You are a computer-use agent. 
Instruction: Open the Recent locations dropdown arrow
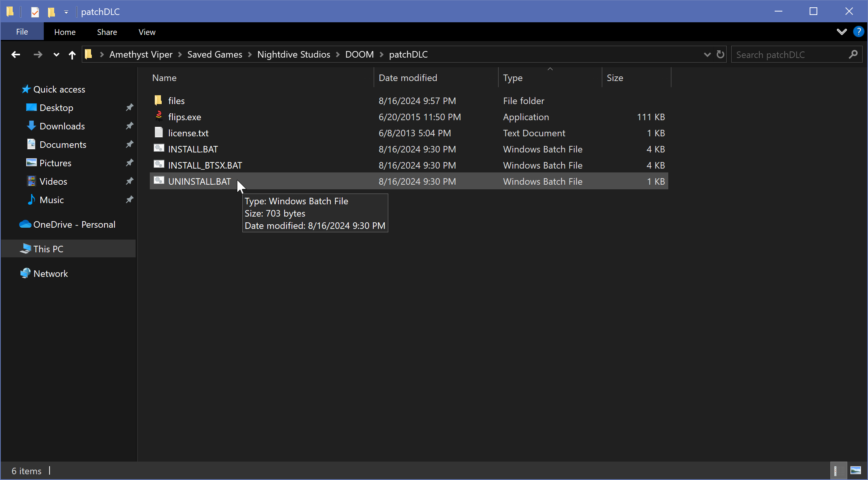56,55
